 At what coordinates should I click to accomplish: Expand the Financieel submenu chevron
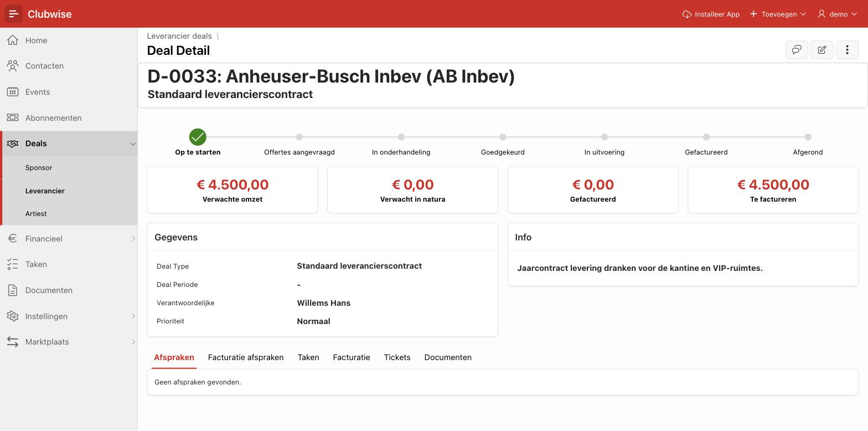(x=133, y=239)
